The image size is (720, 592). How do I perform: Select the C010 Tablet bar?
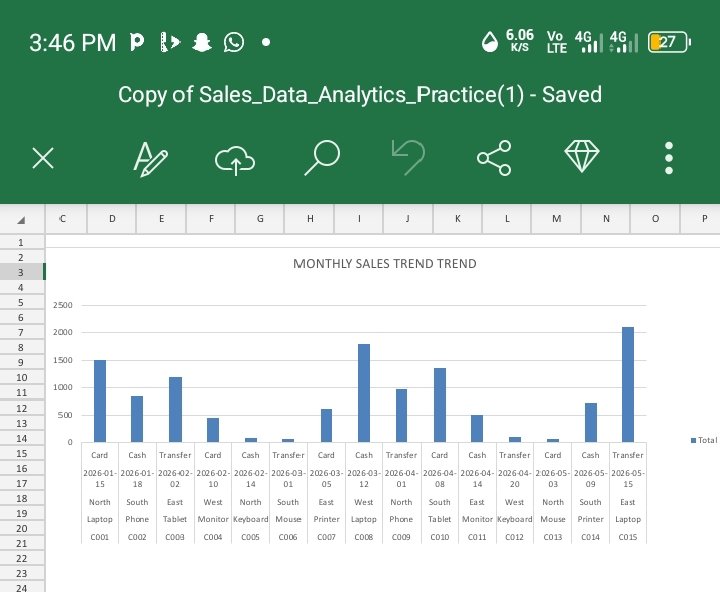(x=439, y=405)
